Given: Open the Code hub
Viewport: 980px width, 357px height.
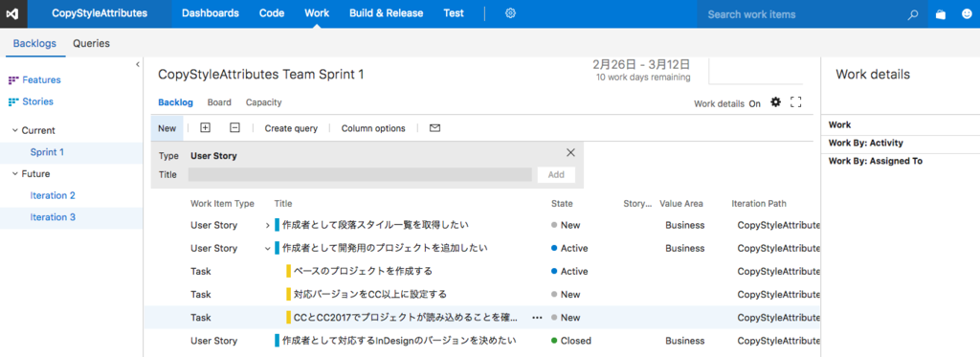Looking at the screenshot, I should click(271, 13).
